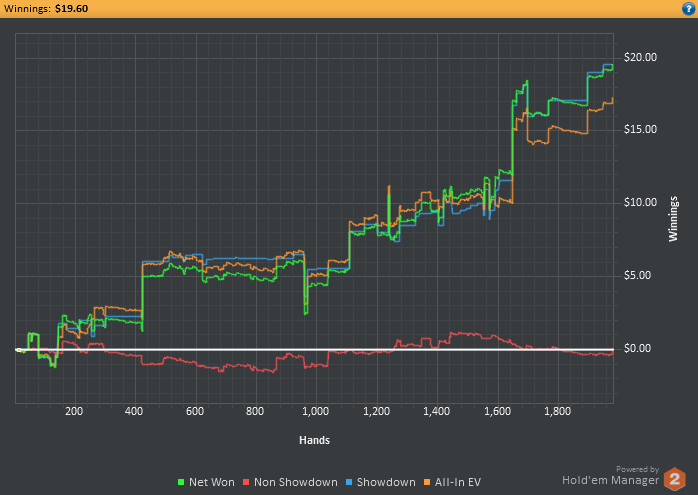Toggle the Non Showdown red legend swatch

click(246, 482)
